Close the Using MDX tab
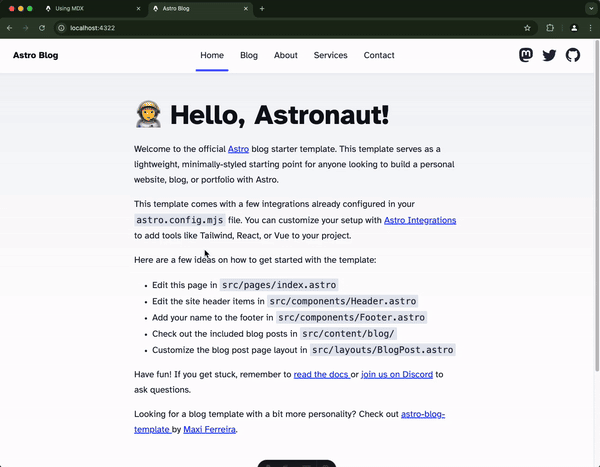Screen dimensions: 600x467 click(139, 8)
